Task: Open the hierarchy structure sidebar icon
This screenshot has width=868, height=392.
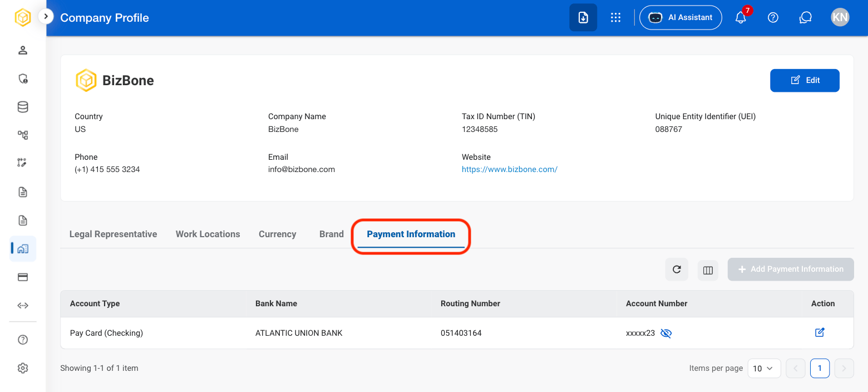Action: (23, 135)
